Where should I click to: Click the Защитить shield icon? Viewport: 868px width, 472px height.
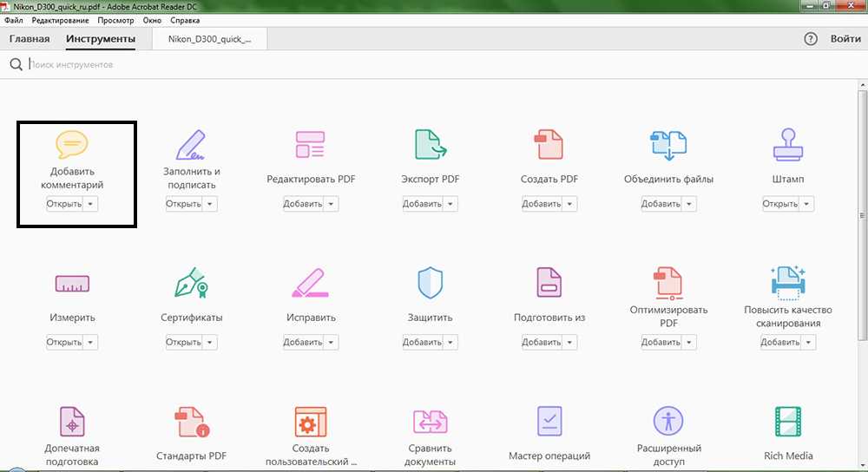pos(430,283)
